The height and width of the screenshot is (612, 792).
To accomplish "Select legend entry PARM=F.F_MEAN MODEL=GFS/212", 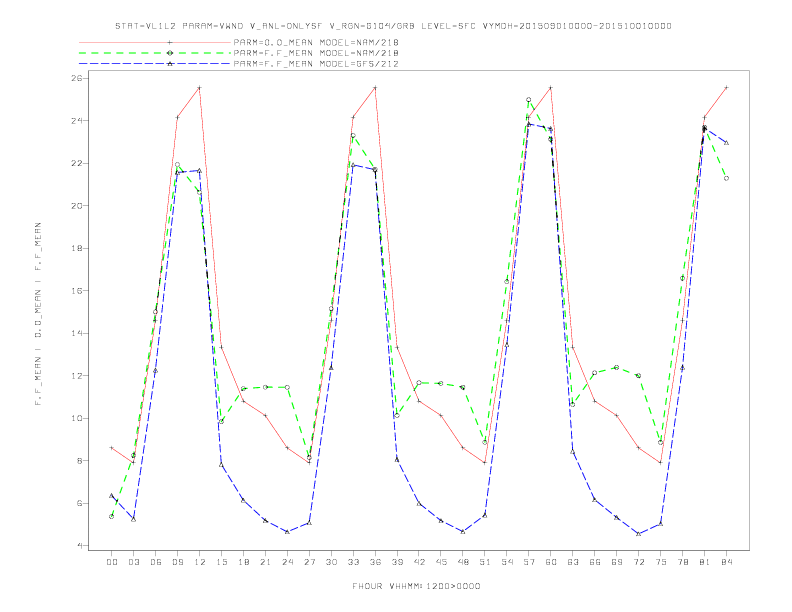I will point(316,64).
